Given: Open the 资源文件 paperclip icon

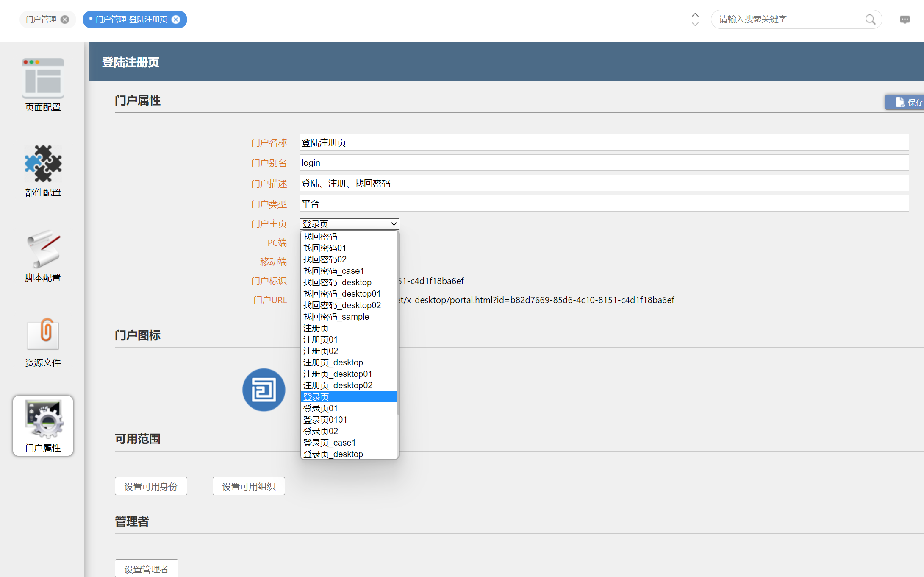Looking at the screenshot, I should point(43,334).
